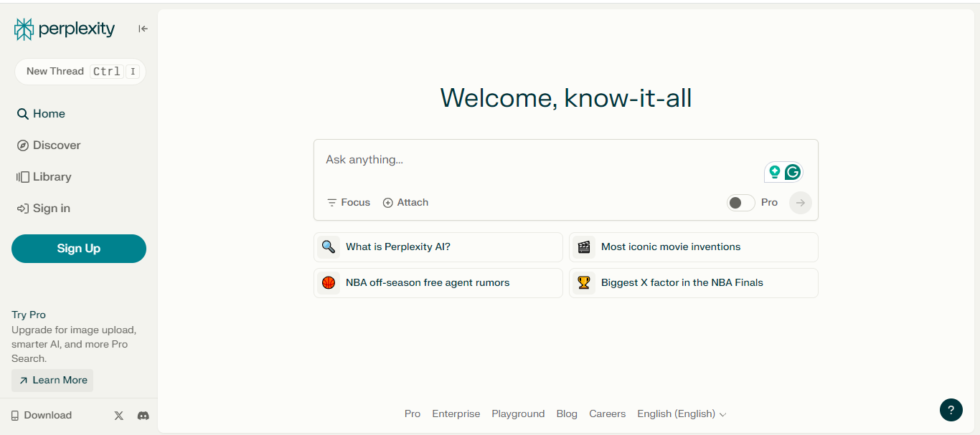This screenshot has width=980, height=435.
Task: Click the Grammarly icon in the search box
Action: coord(793,172)
